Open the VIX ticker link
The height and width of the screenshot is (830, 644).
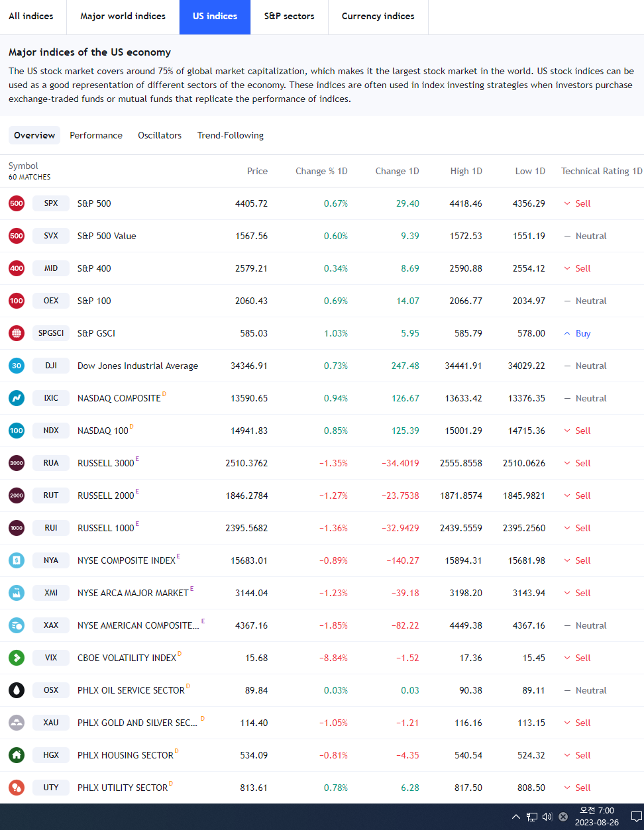coord(51,658)
